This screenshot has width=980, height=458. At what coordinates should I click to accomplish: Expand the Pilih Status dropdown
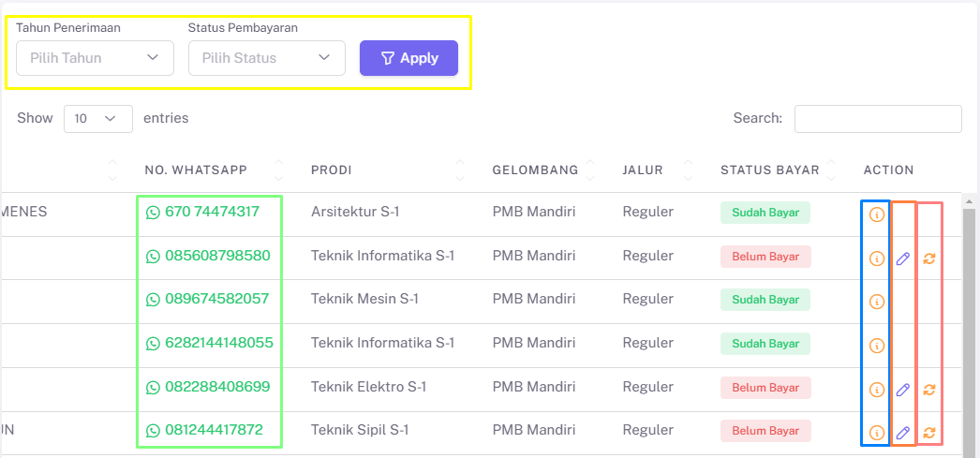267,58
